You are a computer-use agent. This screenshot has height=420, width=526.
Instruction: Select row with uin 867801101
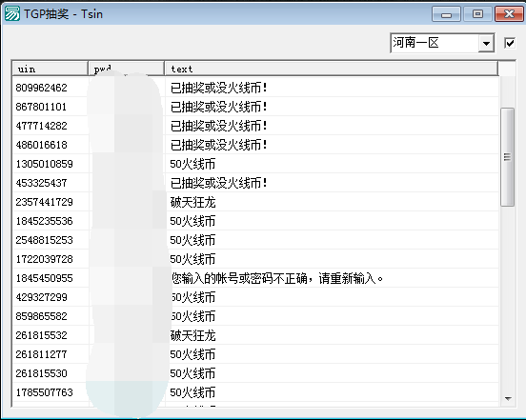click(255, 107)
